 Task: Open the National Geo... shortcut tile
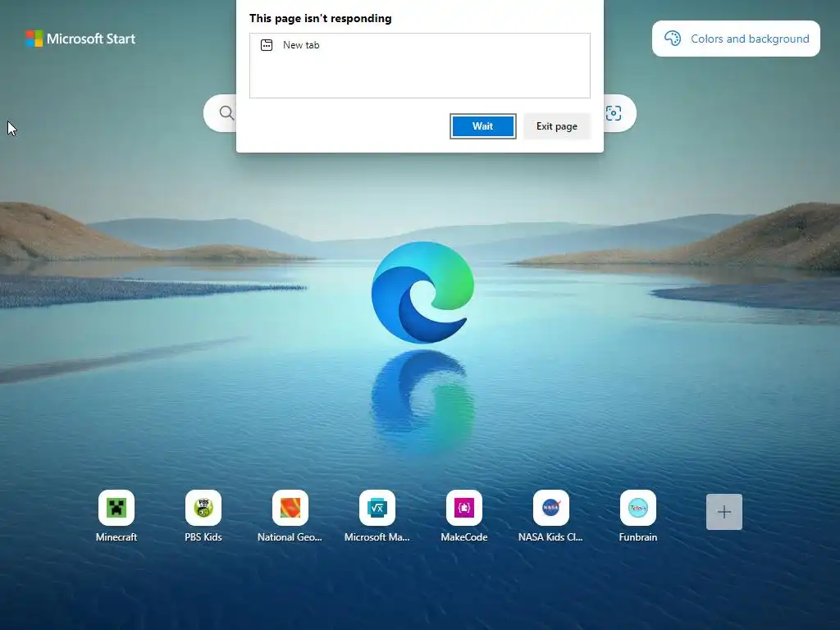pyautogui.click(x=290, y=508)
